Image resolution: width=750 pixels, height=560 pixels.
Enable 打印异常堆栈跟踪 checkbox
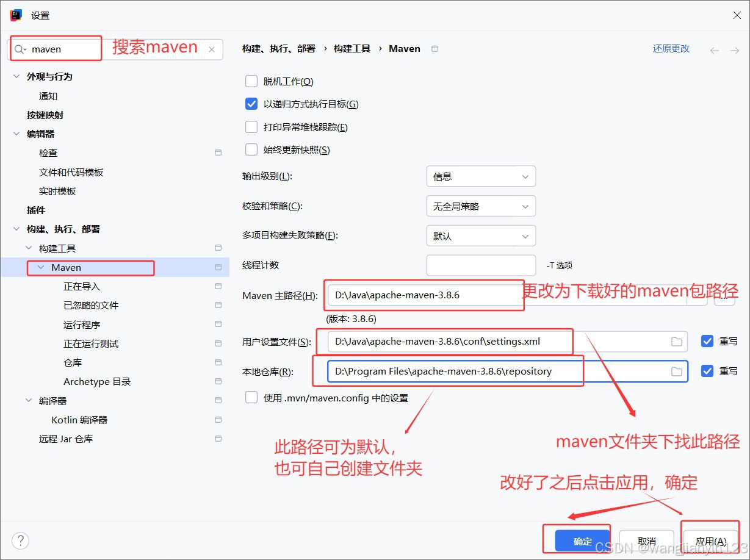[x=251, y=127]
